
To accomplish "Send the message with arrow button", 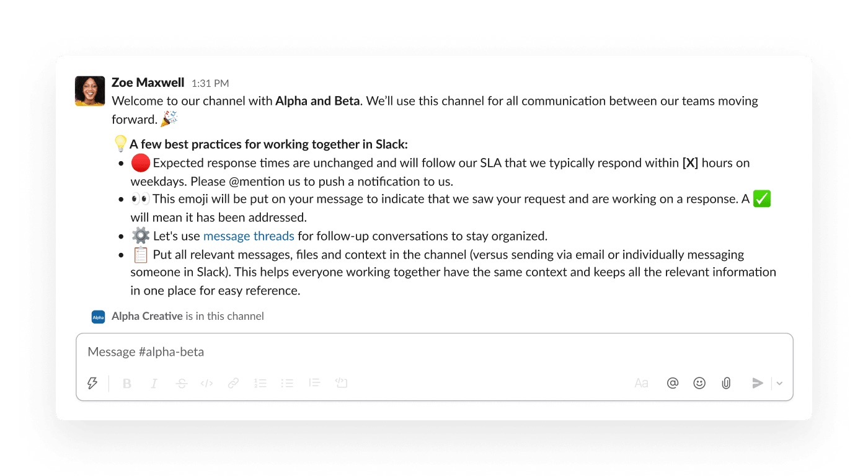I will click(757, 384).
